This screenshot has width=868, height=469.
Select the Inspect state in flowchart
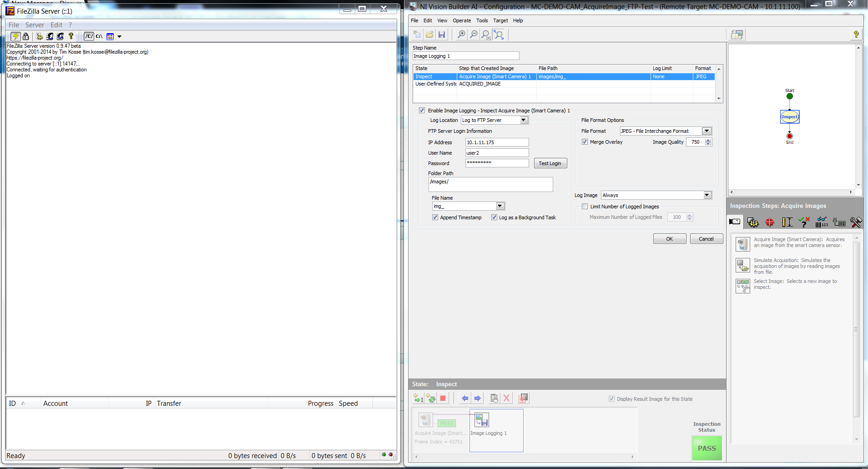pos(790,117)
